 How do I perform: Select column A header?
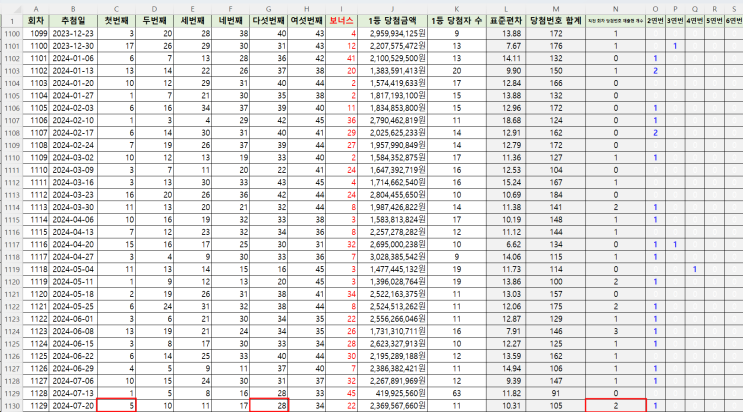pyautogui.click(x=36, y=9)
